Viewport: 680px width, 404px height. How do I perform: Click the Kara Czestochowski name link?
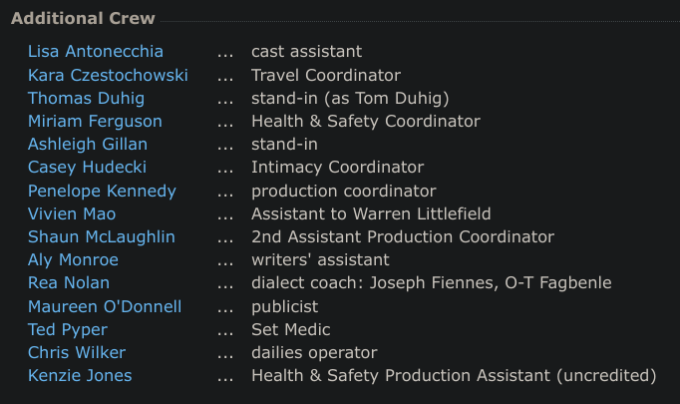click(107, 75)
